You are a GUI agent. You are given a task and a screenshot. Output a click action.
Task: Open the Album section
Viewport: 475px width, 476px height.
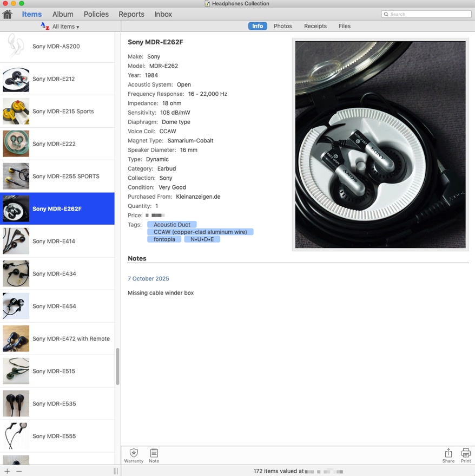[63, 14]
